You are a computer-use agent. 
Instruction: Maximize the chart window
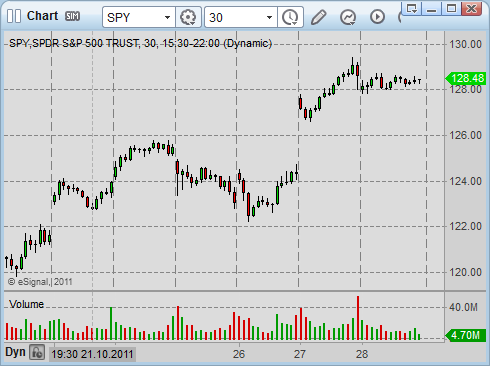[x=451, y=9]
